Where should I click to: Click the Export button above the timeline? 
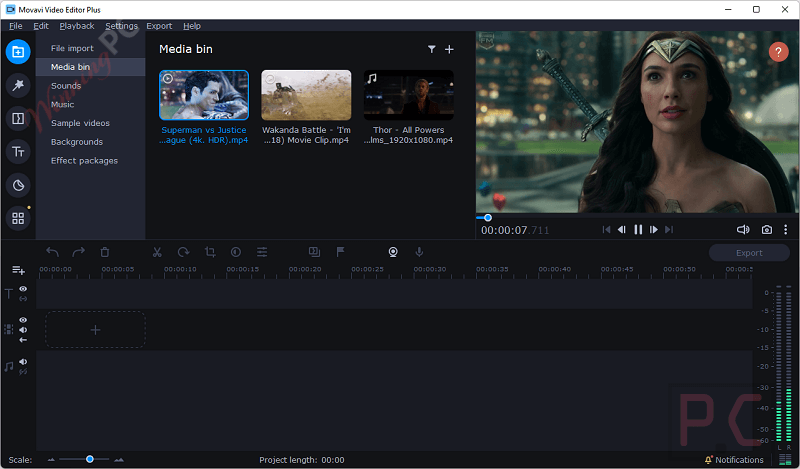(x=749, y=253)
